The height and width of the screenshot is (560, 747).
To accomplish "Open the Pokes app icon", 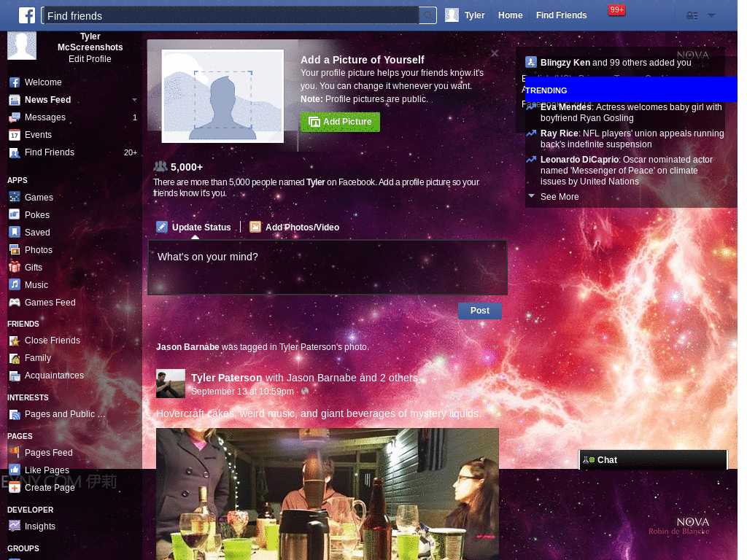I will 15,215.
